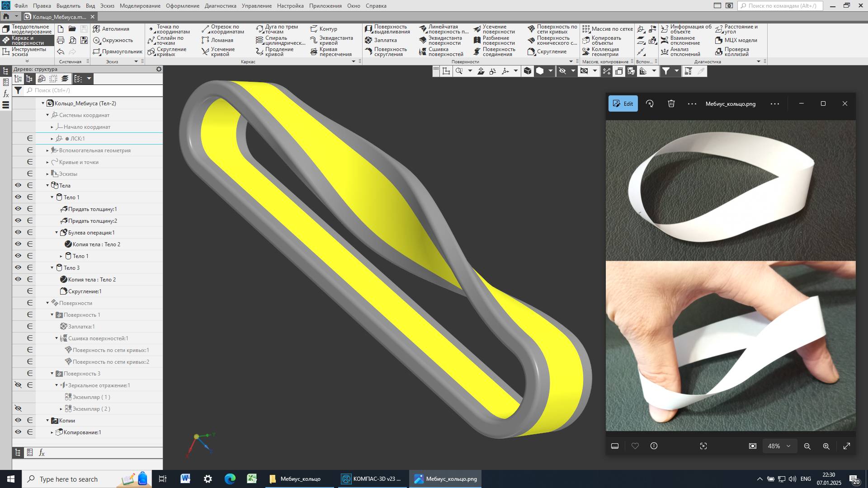Open Мебиус_кольцо folder taskbar button

299,479
